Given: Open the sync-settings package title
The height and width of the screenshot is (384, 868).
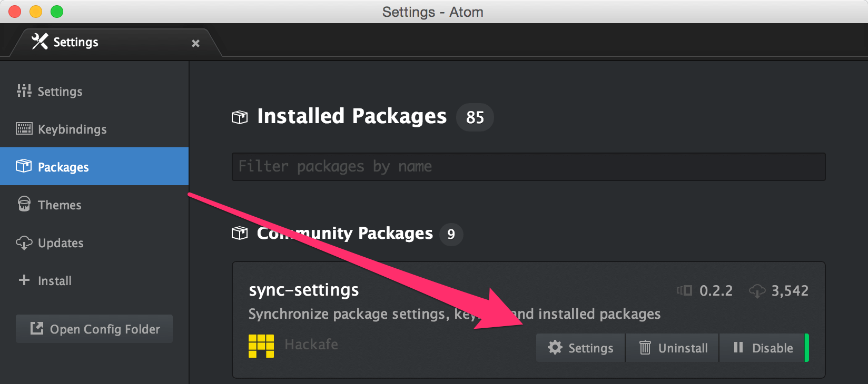Looking at the screenshot, I should click(304, 290).
